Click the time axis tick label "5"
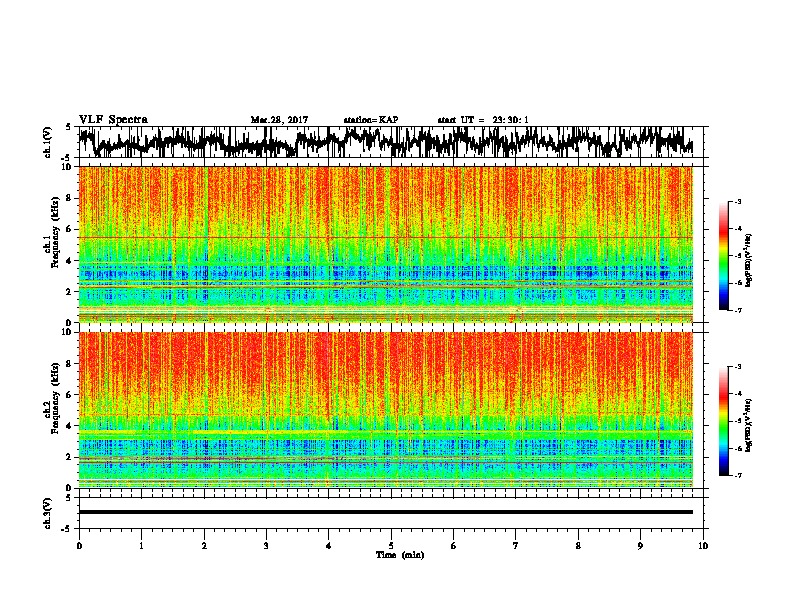Screen dimensions: 792x612 click(x=391, y=546)
